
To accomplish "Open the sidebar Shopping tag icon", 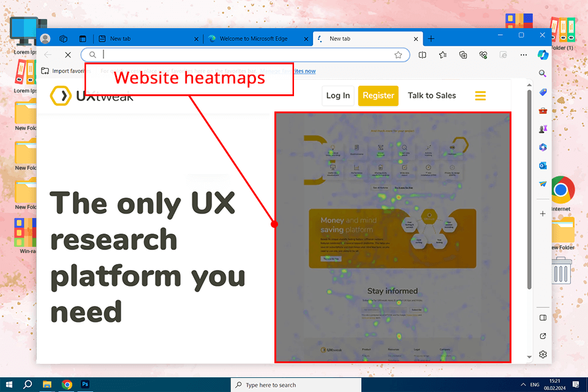I will [543, 92].
